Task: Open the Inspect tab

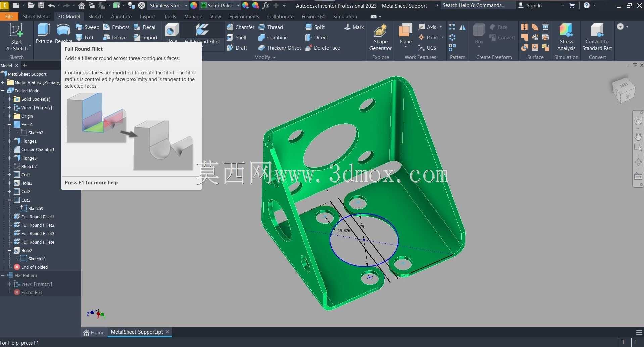Action: [148, 17]
